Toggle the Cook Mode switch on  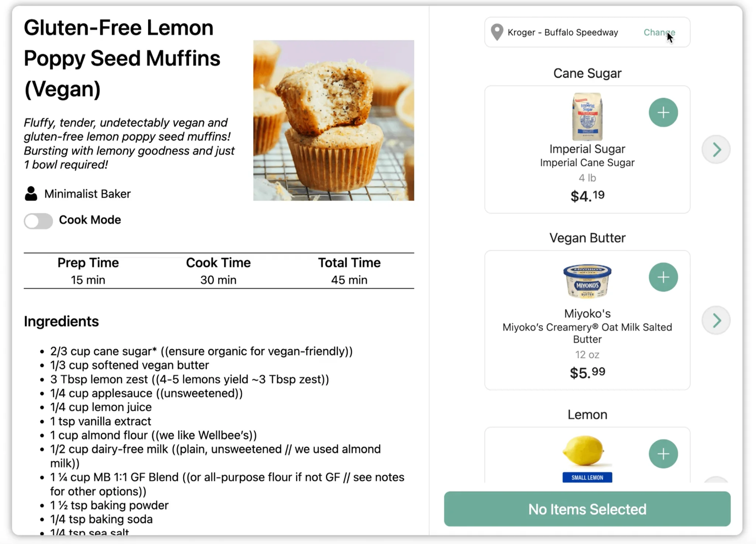(x=38, y=221)
